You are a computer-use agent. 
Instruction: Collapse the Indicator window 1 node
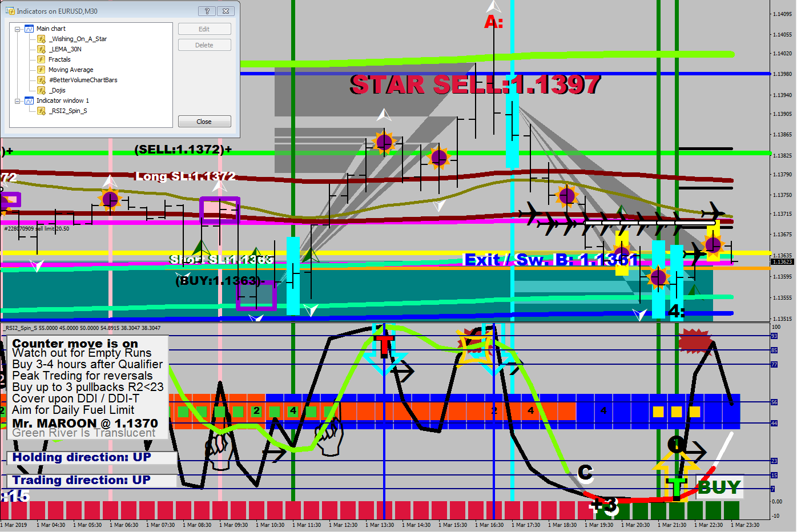click(18, 100)
